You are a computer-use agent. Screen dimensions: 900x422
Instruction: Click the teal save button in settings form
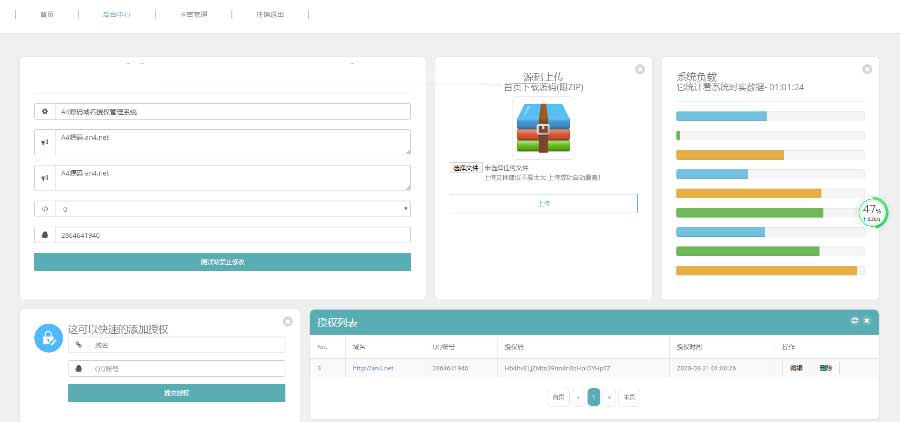(x=222, y=262)
